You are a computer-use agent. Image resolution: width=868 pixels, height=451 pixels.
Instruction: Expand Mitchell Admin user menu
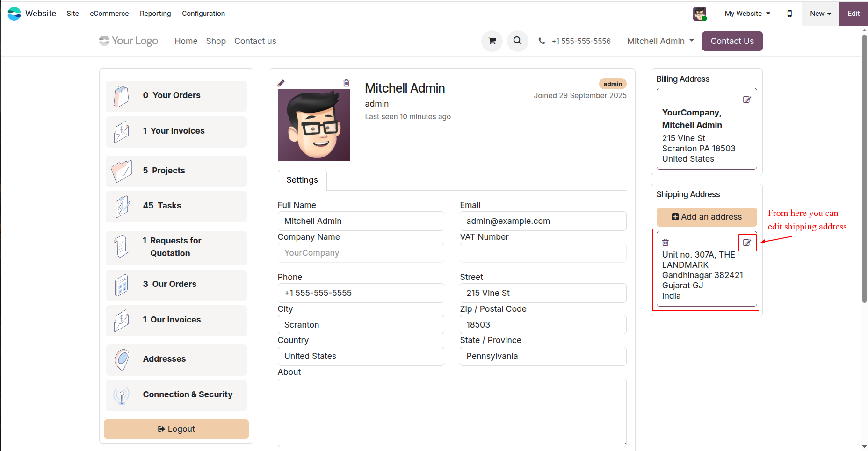660,41
